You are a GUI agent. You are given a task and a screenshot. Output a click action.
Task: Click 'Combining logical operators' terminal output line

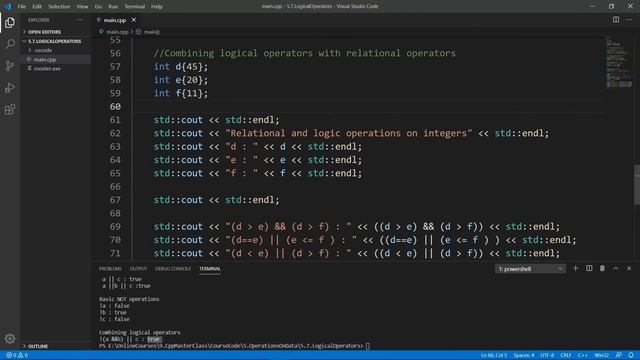coord(140,332)
